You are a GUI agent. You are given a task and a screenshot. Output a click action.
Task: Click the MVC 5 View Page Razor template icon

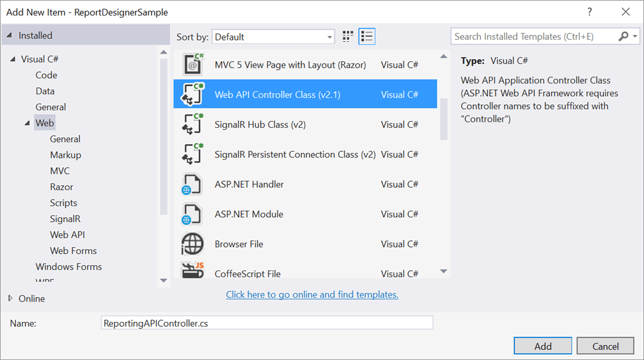[193, 64]
